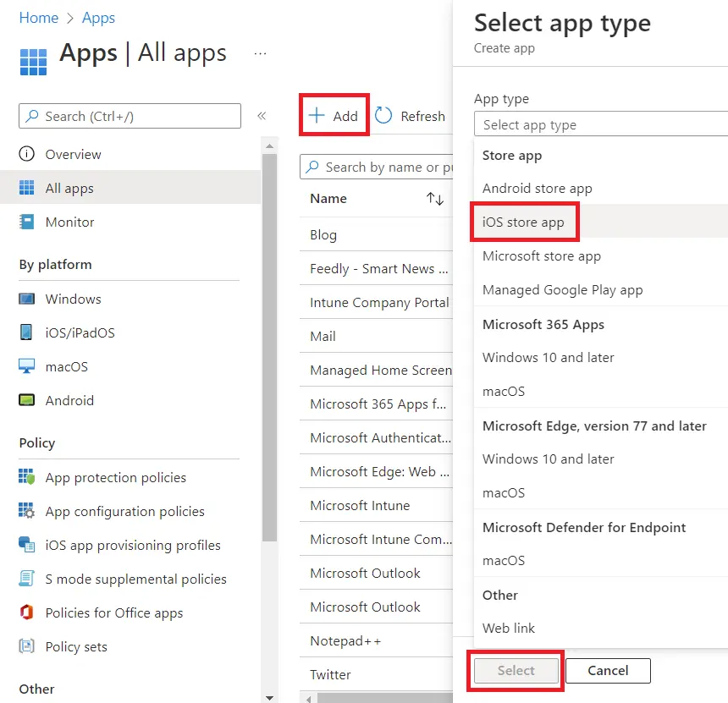Sort apps list by Name column arrows
The width and height of the screenshot is (728, 703).
[435, 199]
